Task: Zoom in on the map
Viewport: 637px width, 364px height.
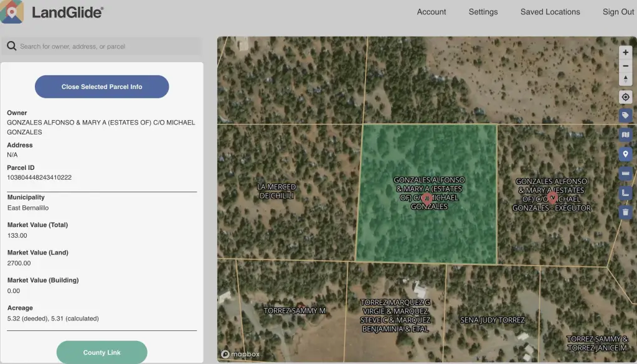Action: (626, 53)
